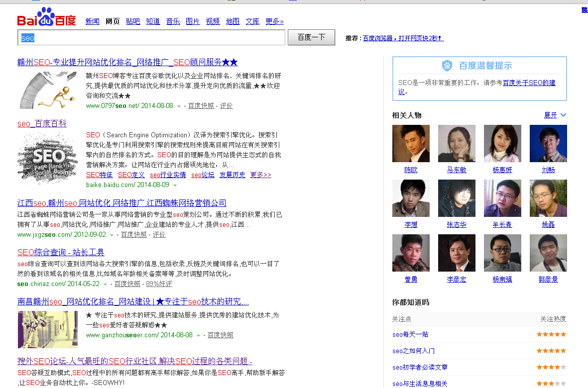This screenshot has width=588, height=388.
Task: Open 百度快照 for seo.chinaz.com result
Action: click(x=127, y=284)
